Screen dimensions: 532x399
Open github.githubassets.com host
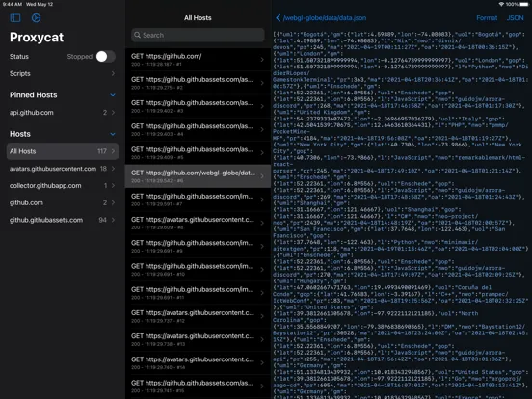point(63,220)
